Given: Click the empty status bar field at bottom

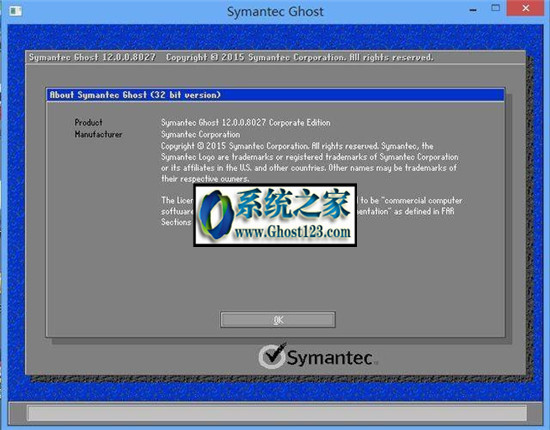Looking at the screenshot, I should pyautogui.click(x=277, y=413).
